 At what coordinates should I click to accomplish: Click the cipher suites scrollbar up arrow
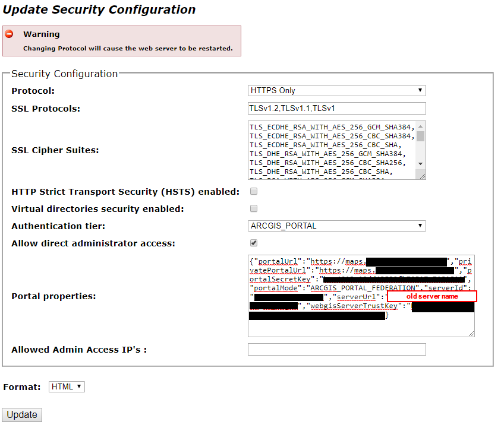point(420,126)
